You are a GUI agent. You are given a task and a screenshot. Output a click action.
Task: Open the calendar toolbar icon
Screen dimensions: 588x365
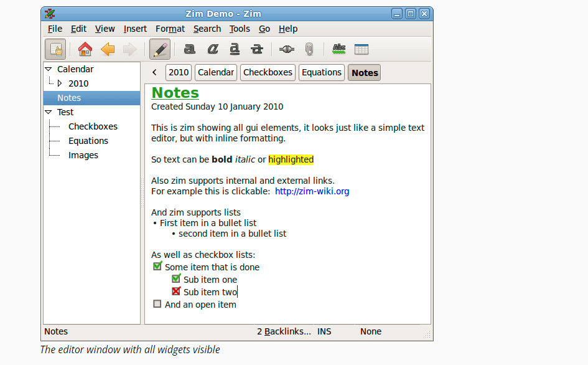[x=362, y=49]
